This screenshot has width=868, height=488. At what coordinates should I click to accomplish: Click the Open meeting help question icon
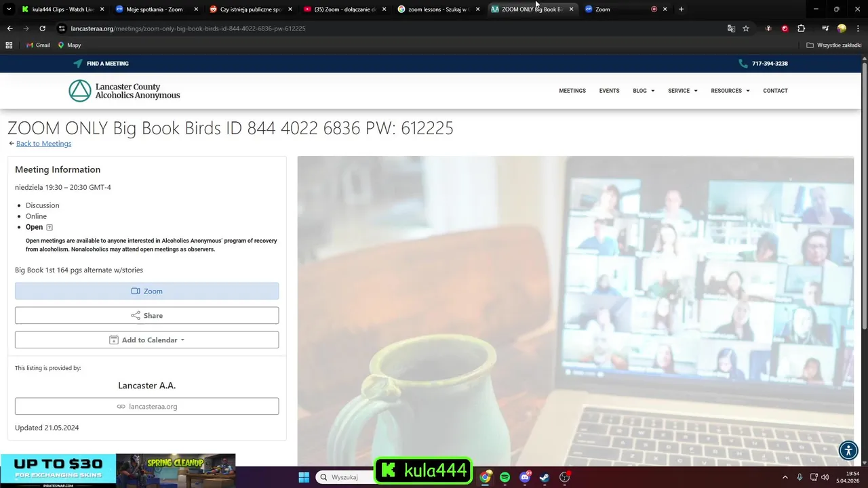pos(50,227)
